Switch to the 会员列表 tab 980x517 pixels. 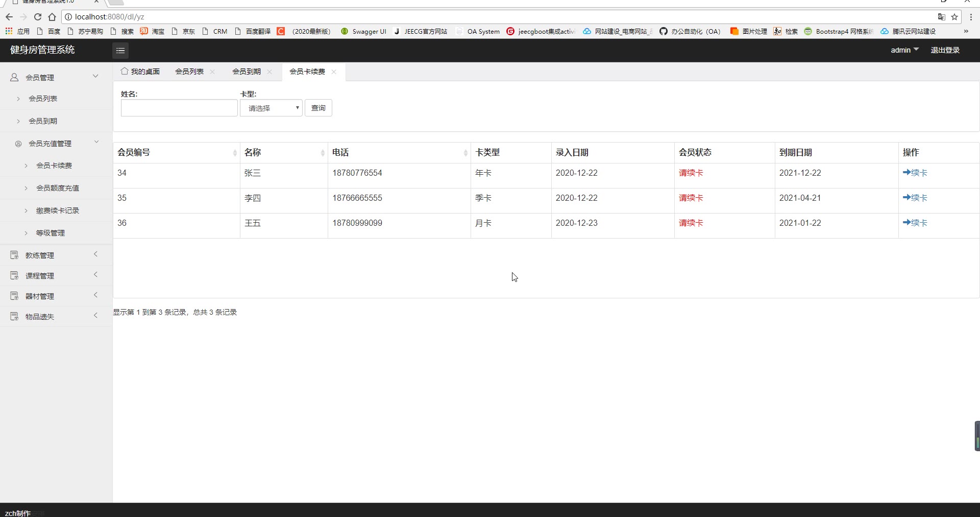point(189,72)
